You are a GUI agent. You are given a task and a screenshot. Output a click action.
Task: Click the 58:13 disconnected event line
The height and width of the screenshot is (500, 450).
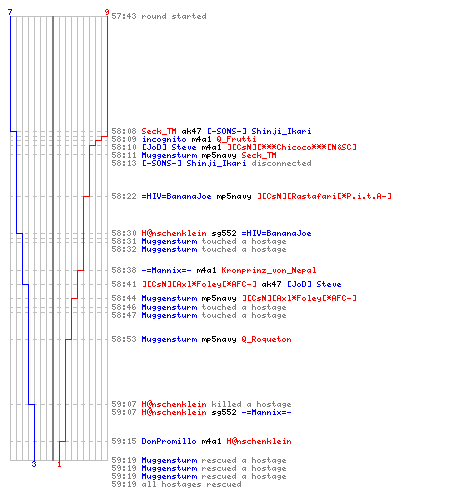[211, 163]
